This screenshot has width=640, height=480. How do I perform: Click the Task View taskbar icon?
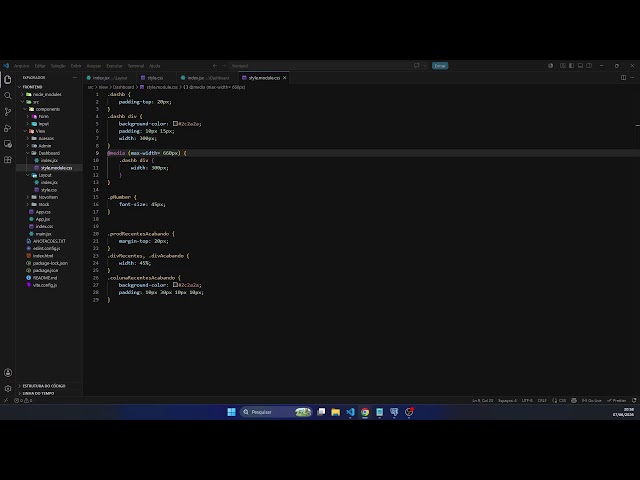321,412
